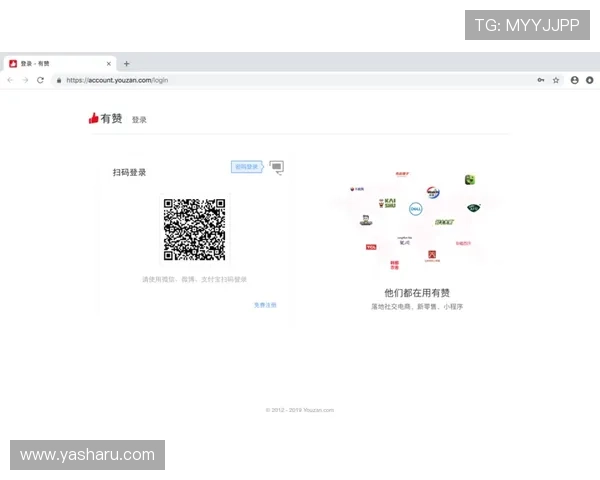Image resolution: width=600 pixels, height=480 pixels.
Task: Click the 免费注册 link
Action: coord(265,305)
